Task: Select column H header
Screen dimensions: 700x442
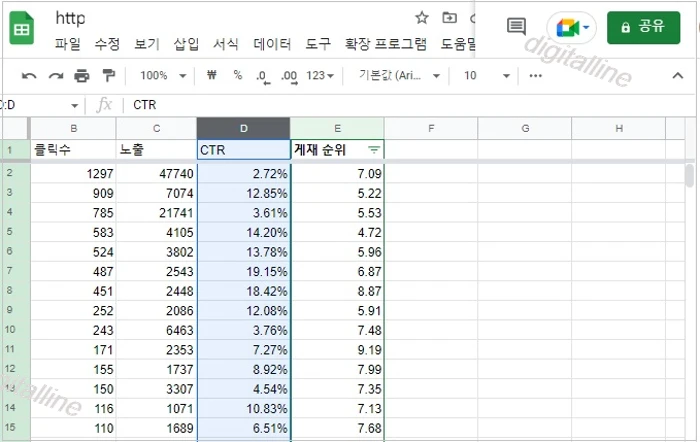Action: [x=619, y=129]
